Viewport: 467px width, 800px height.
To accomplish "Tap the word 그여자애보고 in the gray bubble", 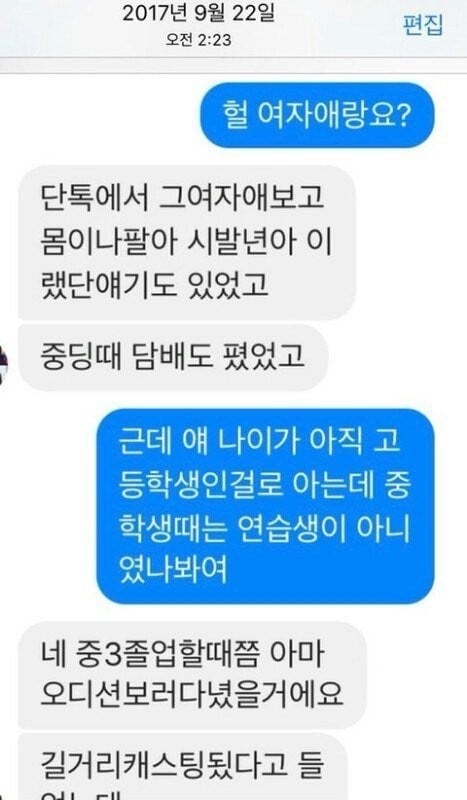I will [x=241, y=196].
